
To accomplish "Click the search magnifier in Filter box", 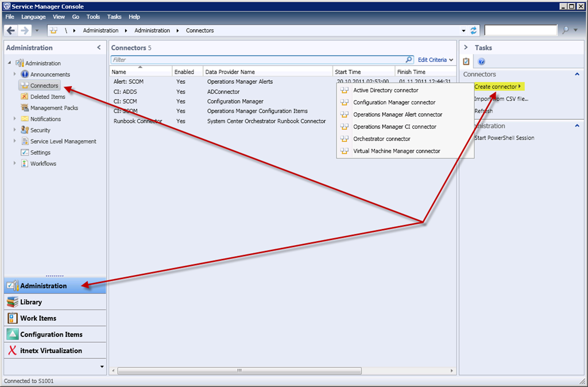I will tap(409, 60).
